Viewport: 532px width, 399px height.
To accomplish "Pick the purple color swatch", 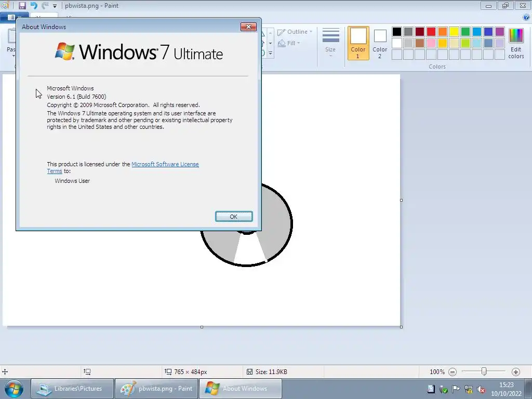I will click(500, 32).
